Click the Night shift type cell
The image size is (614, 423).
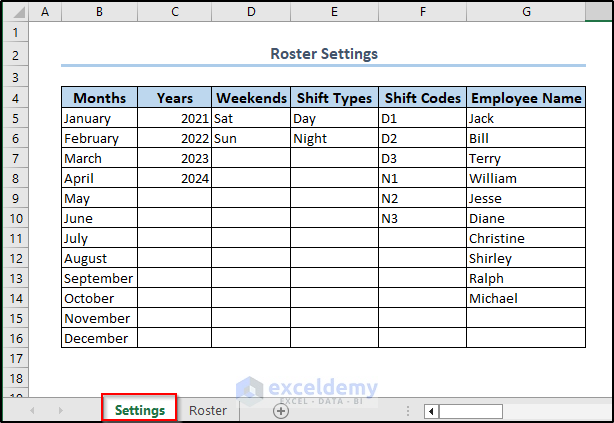coord(334,138)
